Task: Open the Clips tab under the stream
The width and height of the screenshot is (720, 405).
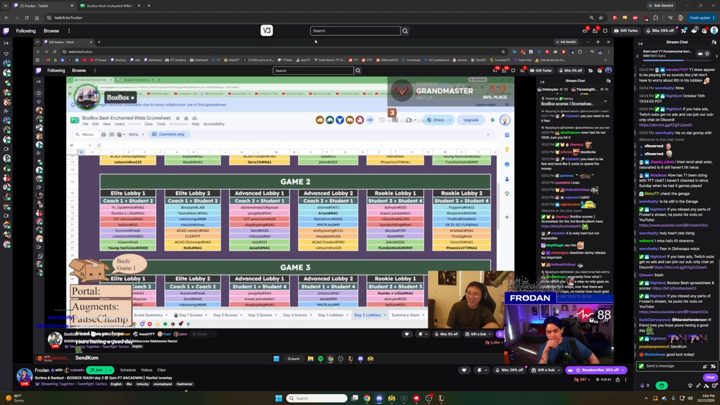Action: click(x=162, y=370)
